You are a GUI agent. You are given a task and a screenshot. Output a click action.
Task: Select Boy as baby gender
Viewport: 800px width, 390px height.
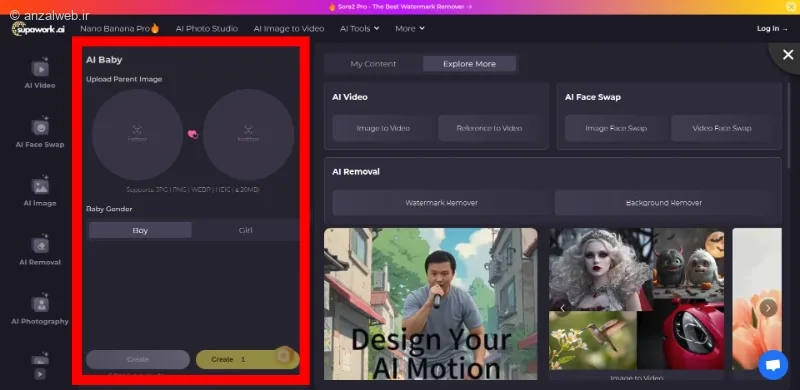[140, 230]
